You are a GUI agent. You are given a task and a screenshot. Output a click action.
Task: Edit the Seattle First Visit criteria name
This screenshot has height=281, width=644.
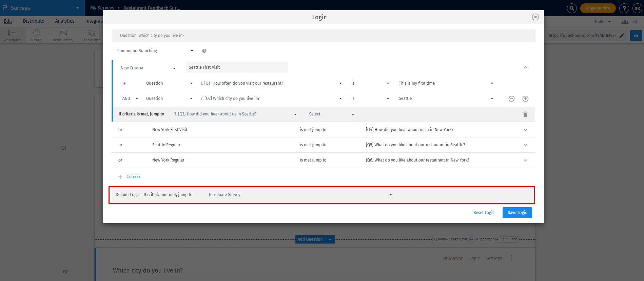(x=237, y=67)
